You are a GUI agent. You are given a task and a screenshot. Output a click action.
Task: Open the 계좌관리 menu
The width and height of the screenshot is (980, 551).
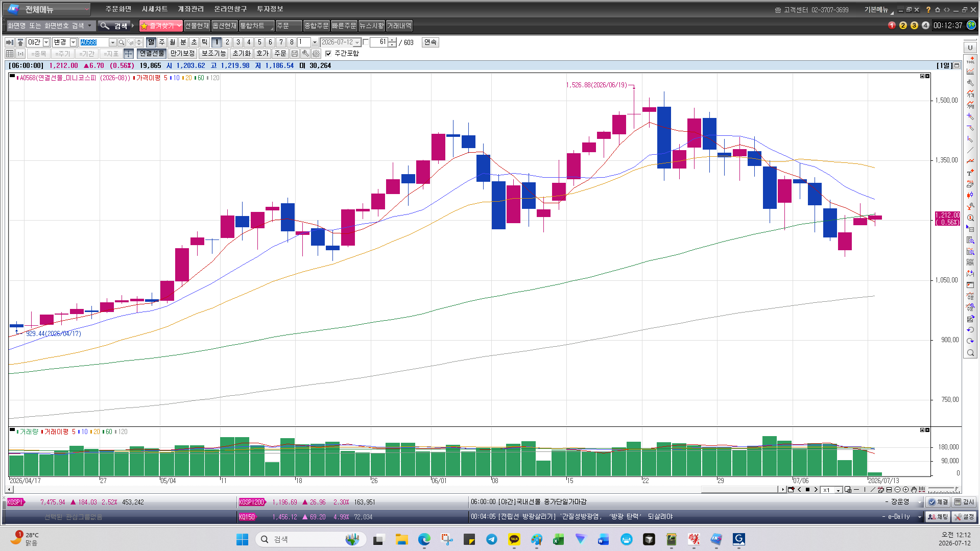pos(190,9)
